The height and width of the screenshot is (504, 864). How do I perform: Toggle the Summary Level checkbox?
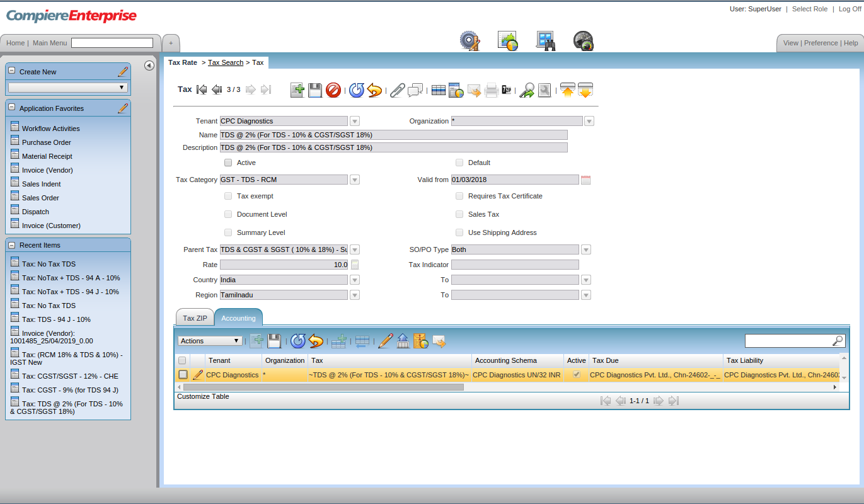228,232
